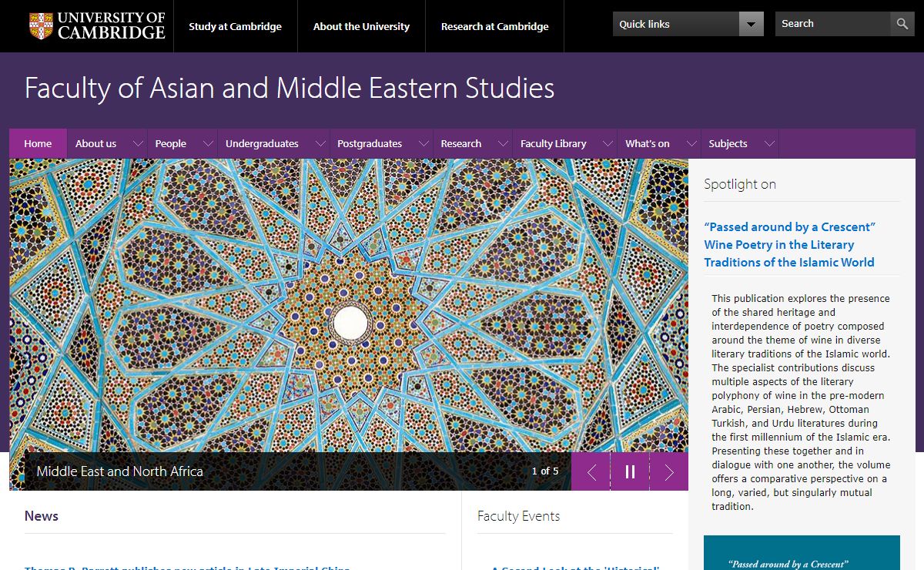Open the Postgraduates menu item
Image resolution: width=924 pixels, height=570 pixels.
point(370,143)
